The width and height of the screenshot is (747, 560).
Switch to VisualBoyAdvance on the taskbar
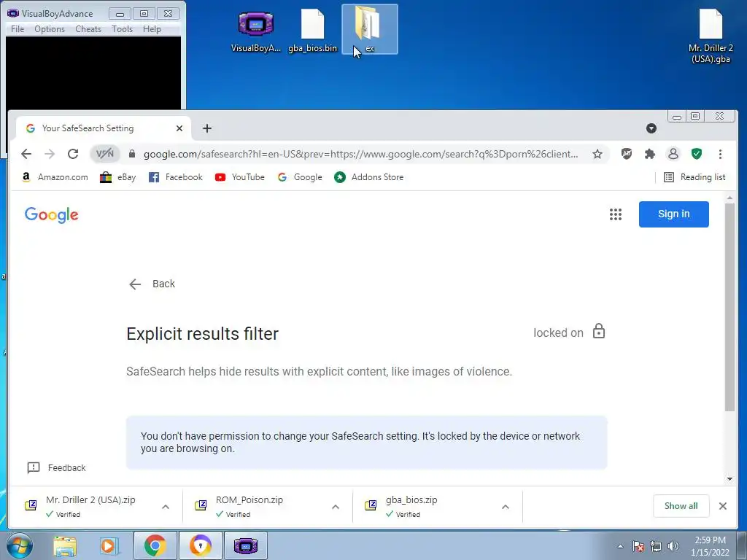[x=246, y=545]
